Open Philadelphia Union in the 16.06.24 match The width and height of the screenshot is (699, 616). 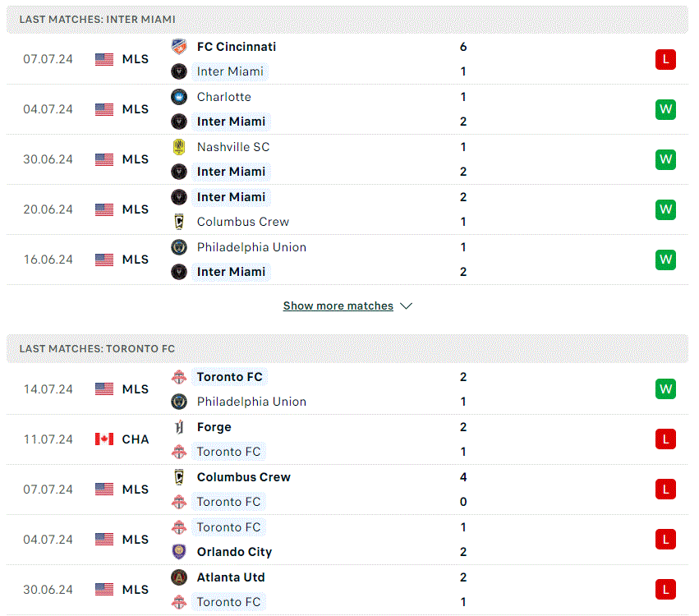click(251, 247)
